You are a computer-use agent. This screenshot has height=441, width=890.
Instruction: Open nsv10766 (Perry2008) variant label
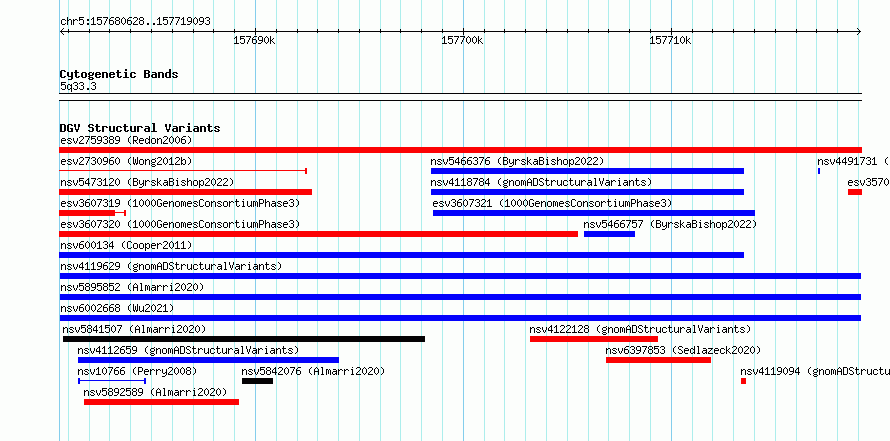(x=137, y=371)
